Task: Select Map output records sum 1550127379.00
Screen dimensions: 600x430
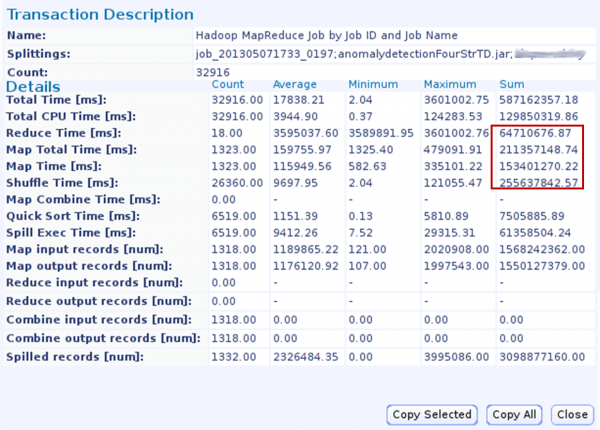Action: pos(542,266)
